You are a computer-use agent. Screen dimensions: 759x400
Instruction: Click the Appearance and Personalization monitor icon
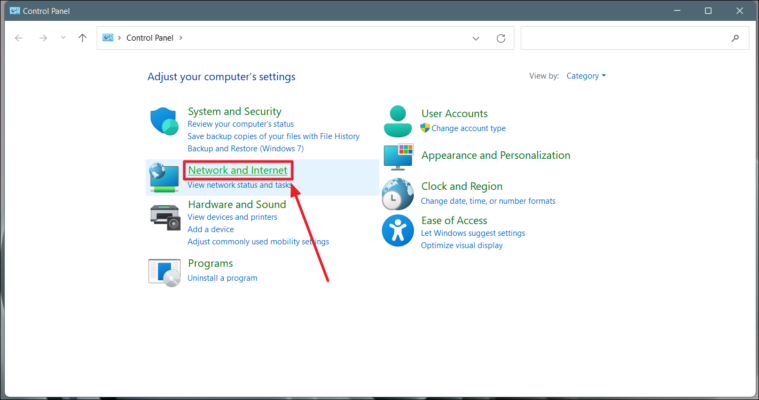398,157
